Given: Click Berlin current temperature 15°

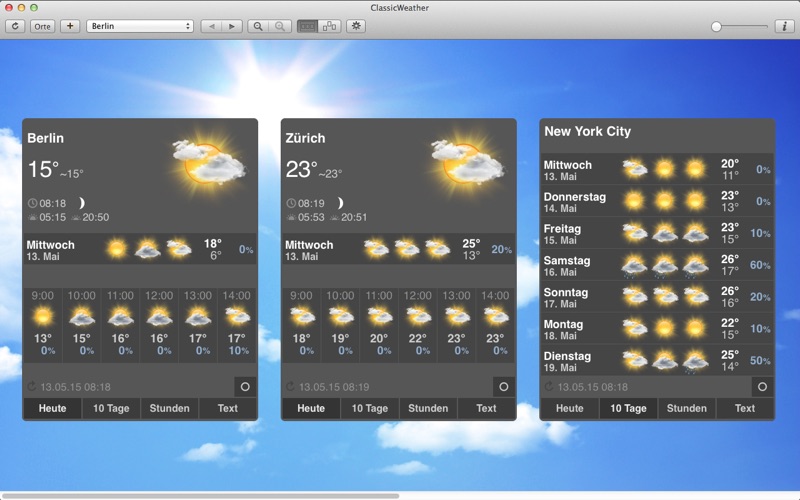Looking at the screenshot, I should pos(43,169).
